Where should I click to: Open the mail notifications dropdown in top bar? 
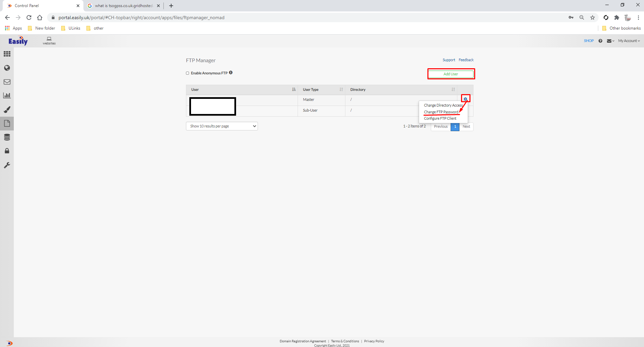pos(610,41)
